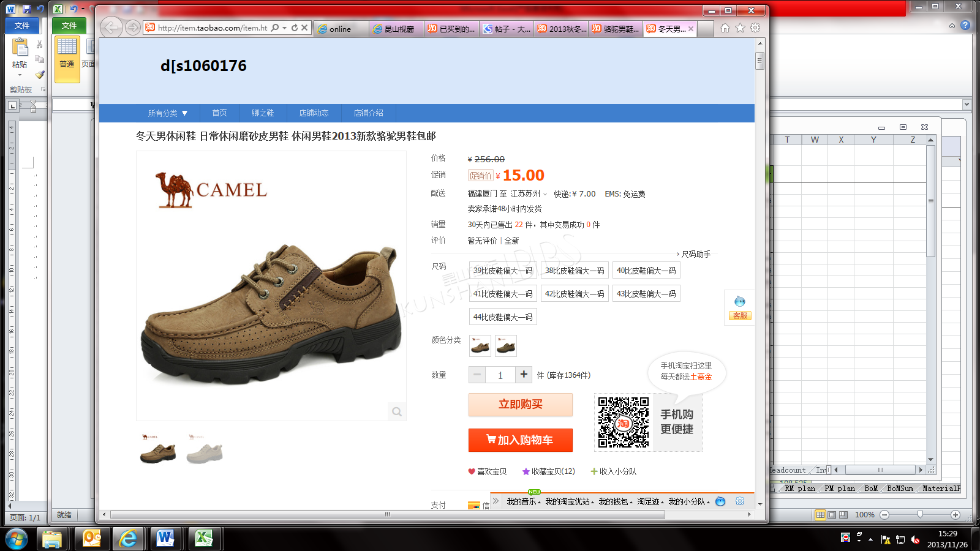Expand the paste options arrow under 粘贴
The width and height of the screenshot is (980, 551).
20,75
